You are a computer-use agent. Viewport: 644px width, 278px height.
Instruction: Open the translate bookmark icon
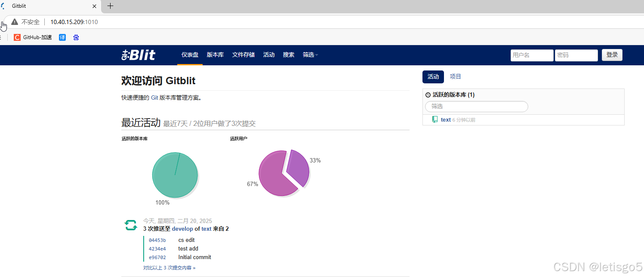[x=62, y=37]
